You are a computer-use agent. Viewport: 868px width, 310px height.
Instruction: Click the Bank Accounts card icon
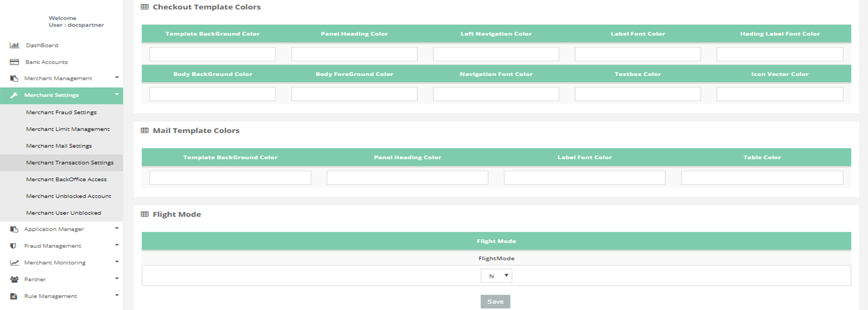[x=14, y=62]
